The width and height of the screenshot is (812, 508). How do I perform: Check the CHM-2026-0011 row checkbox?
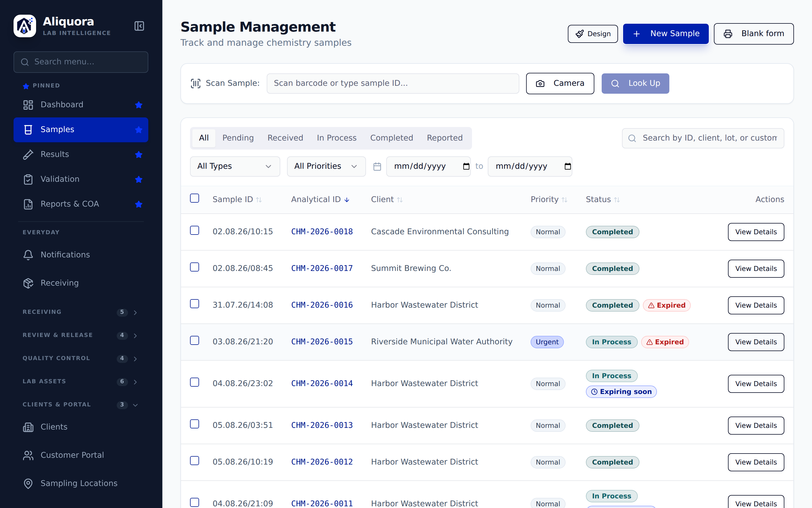click(x=195, y=502)
